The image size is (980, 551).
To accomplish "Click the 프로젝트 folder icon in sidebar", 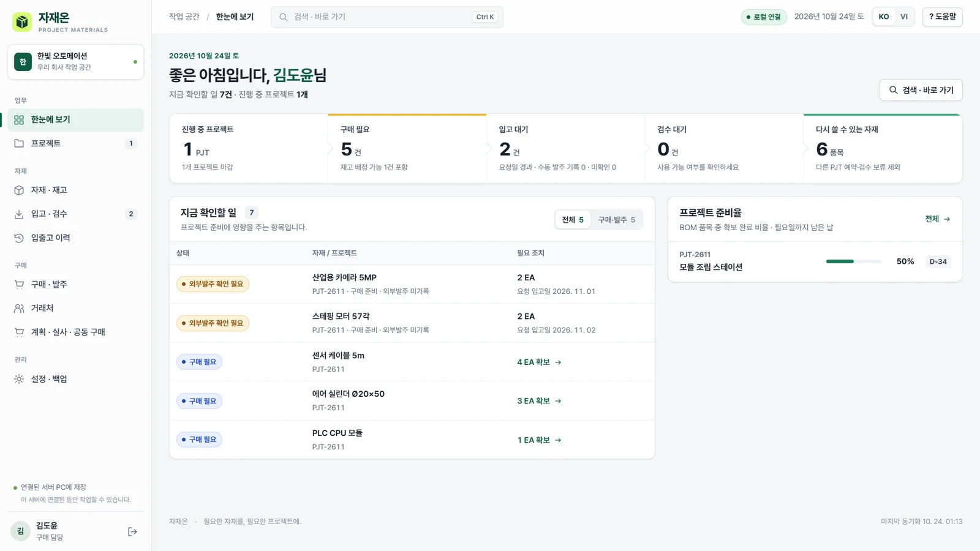I will (x=19, y=143).
